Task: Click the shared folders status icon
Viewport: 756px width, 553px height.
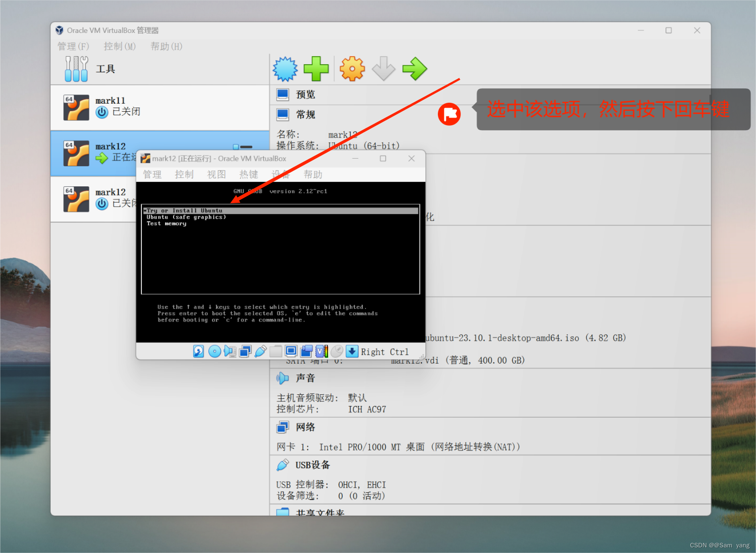Action: [x=276, y=351]
